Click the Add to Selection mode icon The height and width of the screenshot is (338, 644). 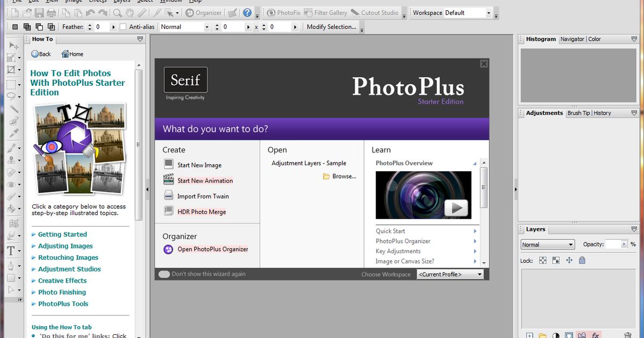click(27, 27)
